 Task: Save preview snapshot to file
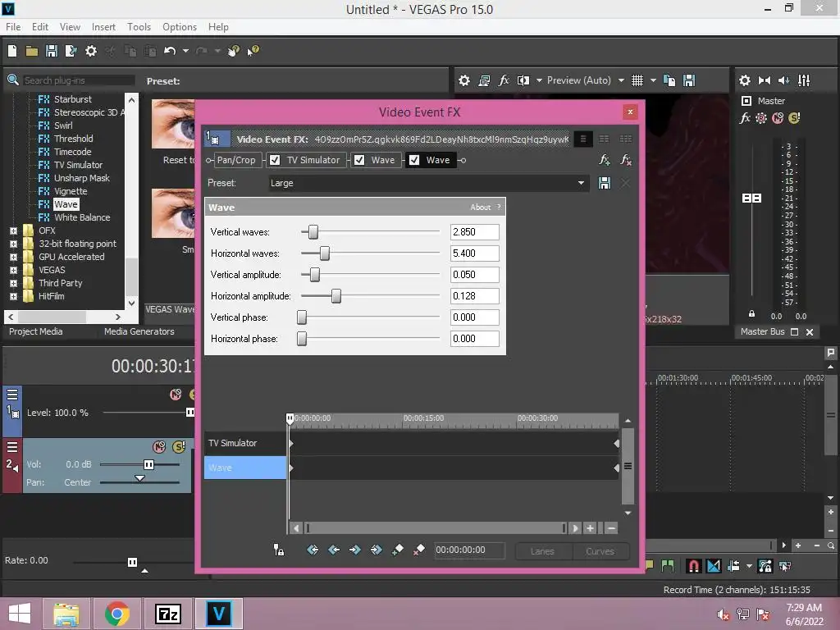(689, 80)
